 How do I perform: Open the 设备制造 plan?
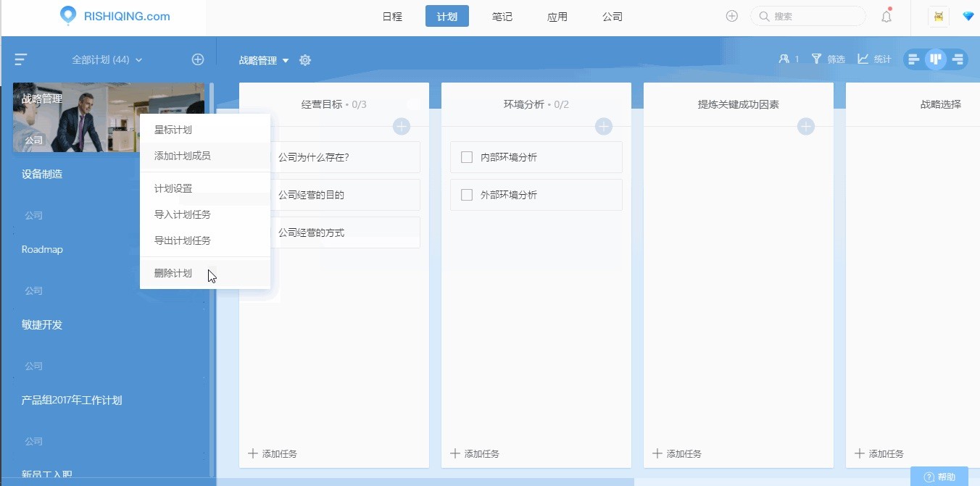coord(42,175)
